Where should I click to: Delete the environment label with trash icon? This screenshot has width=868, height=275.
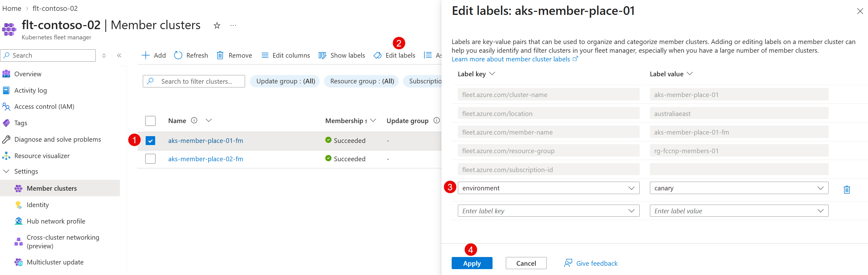[847, 190]
